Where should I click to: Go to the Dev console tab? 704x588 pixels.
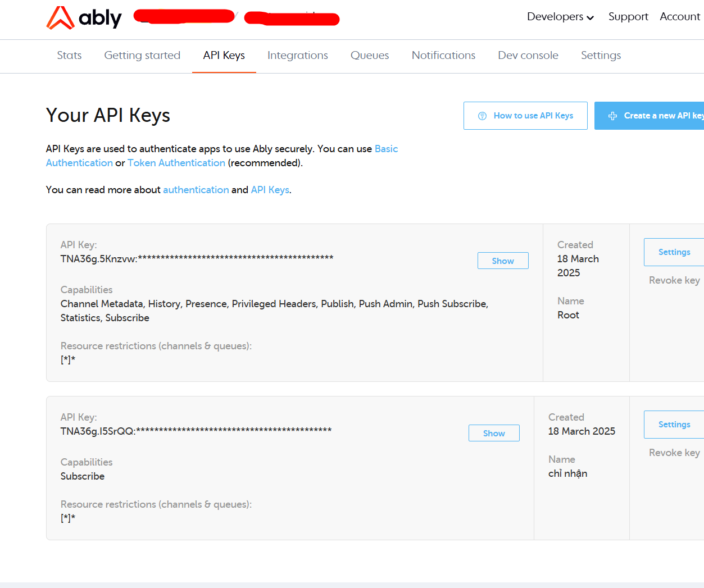(528, 55)
